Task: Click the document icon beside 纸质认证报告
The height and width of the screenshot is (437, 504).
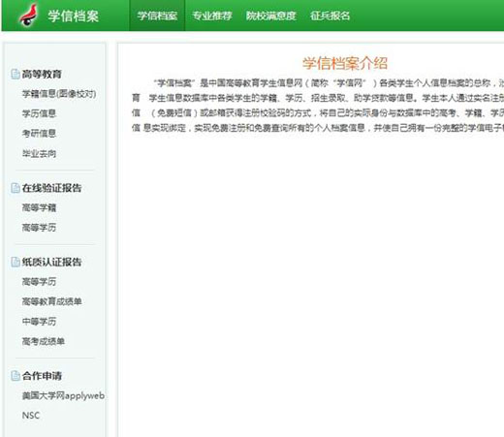Action: coord(15,262)
